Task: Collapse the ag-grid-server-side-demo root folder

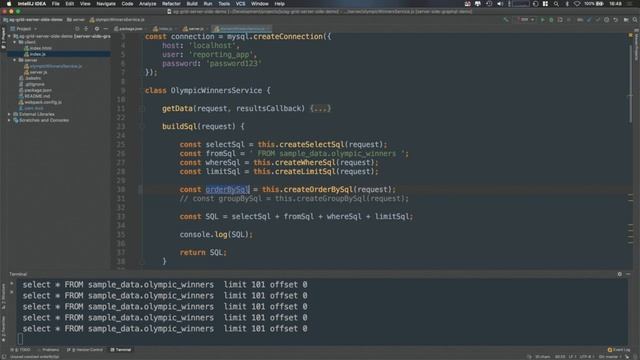Action: click(x=9, y=36)
